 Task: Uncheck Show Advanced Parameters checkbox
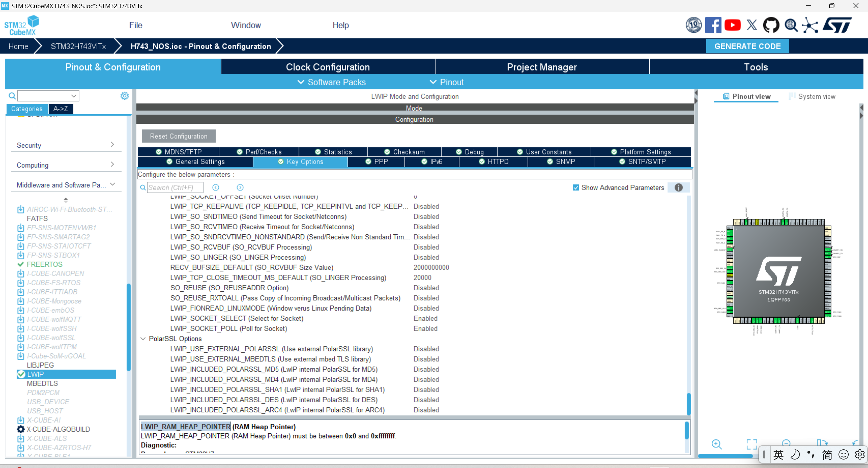tap(576, 188)
